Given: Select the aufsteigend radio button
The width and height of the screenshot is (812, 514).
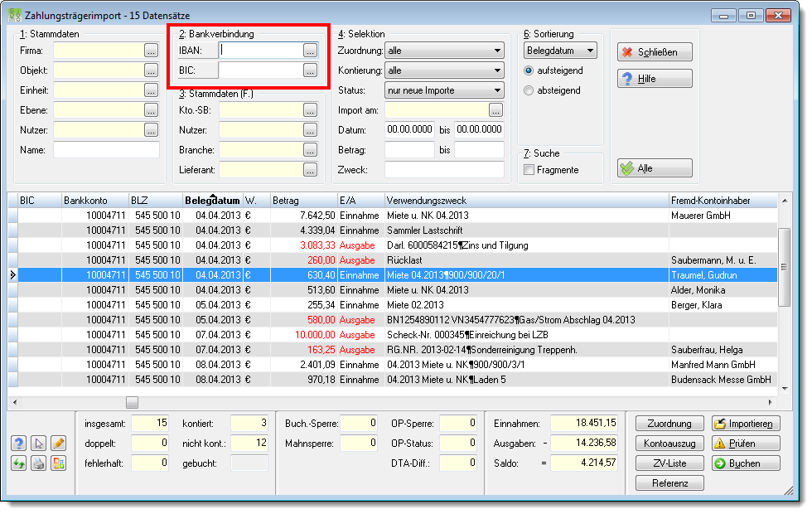Looking at the screenshot, I should click(529, 70).
